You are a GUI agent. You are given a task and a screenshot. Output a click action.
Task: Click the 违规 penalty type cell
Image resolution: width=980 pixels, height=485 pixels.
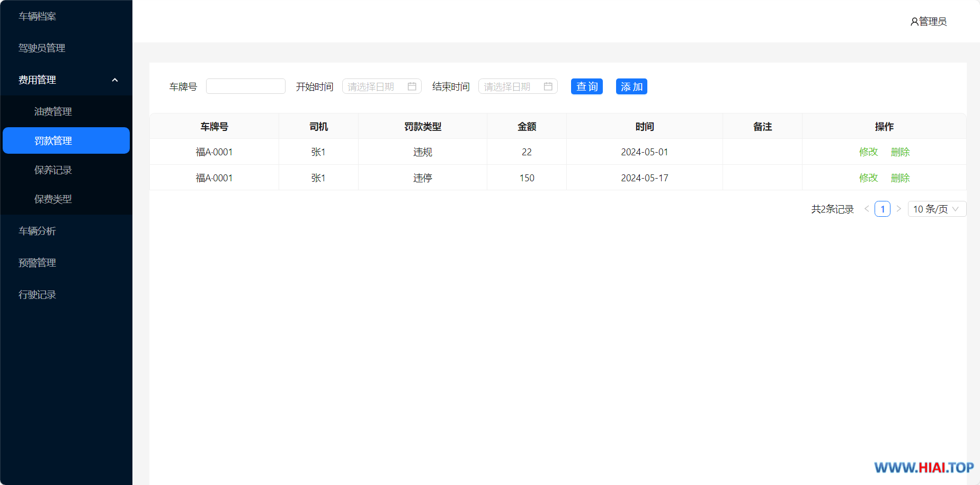click(423, 152)
